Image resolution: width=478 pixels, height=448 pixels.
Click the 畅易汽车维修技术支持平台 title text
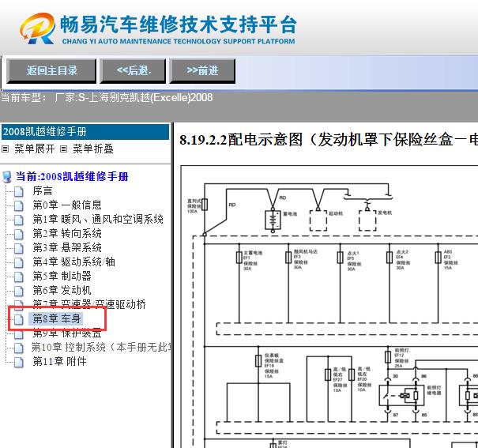pos(178,24)
